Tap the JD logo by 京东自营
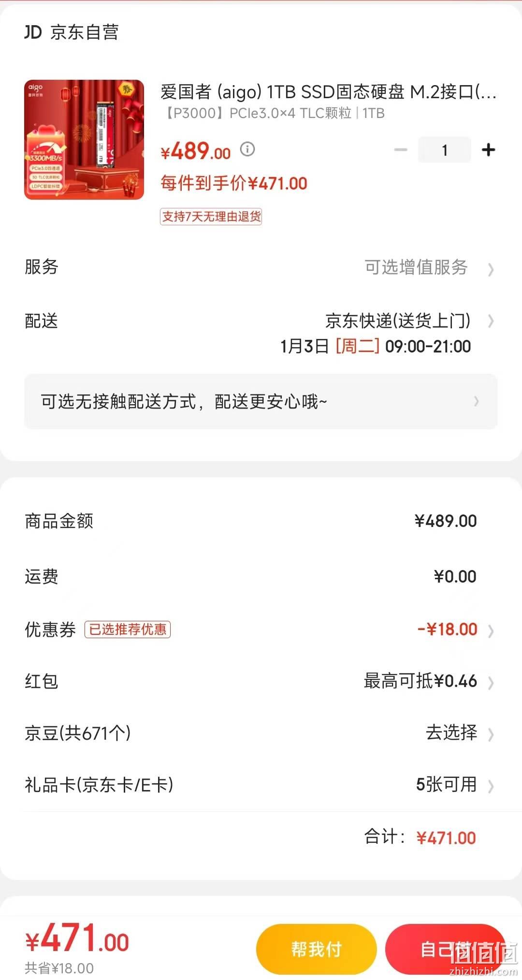The height and width of the screenshot is (980, 522). (x=33, y=32)
